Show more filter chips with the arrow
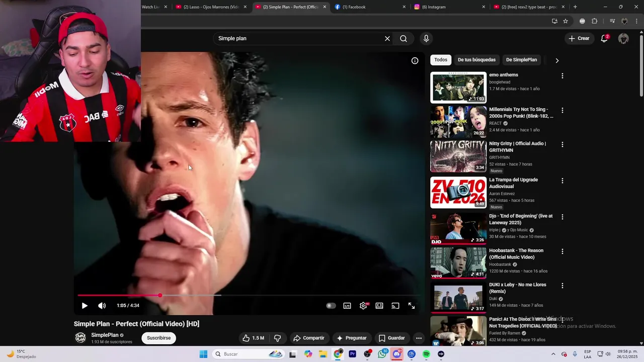 pyautogui.click(x=557, y=60)
